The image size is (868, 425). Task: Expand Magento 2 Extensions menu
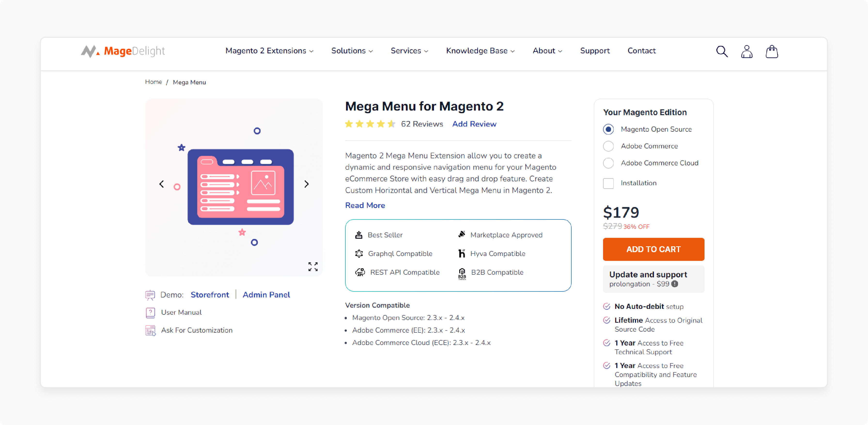pos(269,51)
